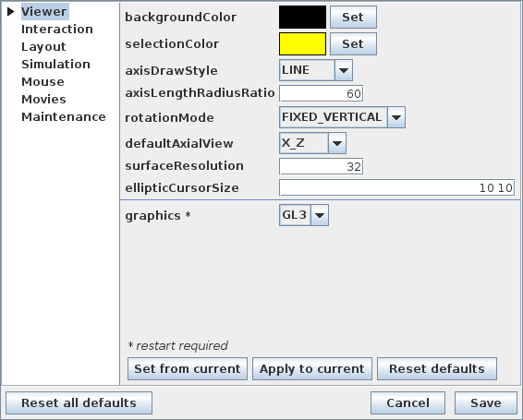The image size is (523, 420).
Task: Save the preferences
Action: pos(486,403)
